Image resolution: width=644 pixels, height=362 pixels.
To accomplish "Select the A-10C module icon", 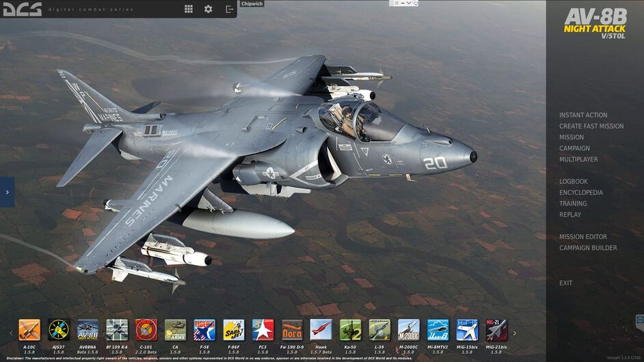I will tap(29, 330).
